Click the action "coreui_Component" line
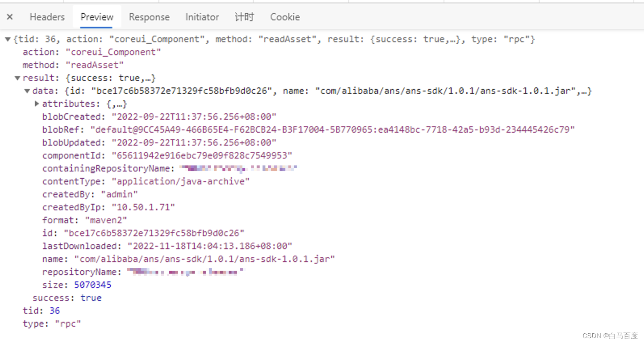Image resolution: width=644 pixels, height=343 pixels. 92,52
